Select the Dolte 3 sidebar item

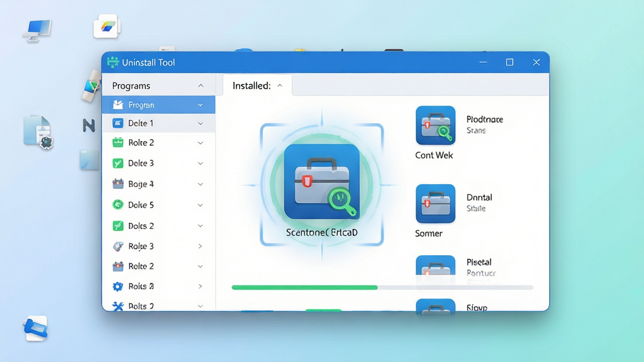coord(158,163)
